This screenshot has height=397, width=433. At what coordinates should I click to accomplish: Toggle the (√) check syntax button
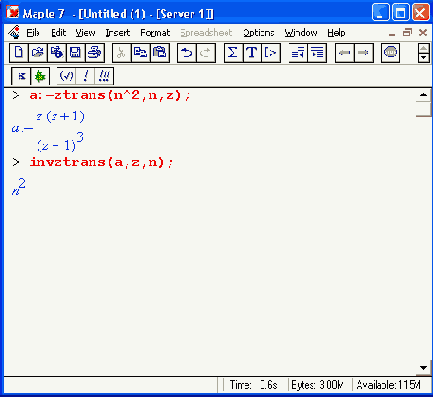[66, 76]
